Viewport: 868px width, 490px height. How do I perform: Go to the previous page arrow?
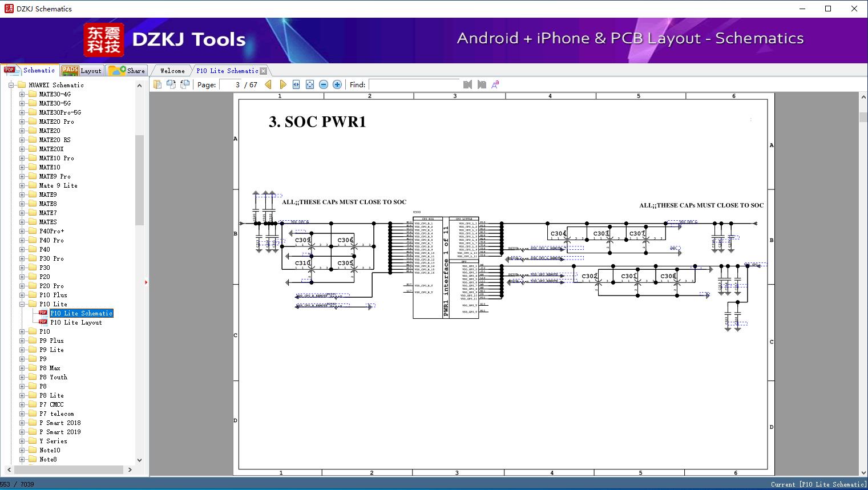269,84
